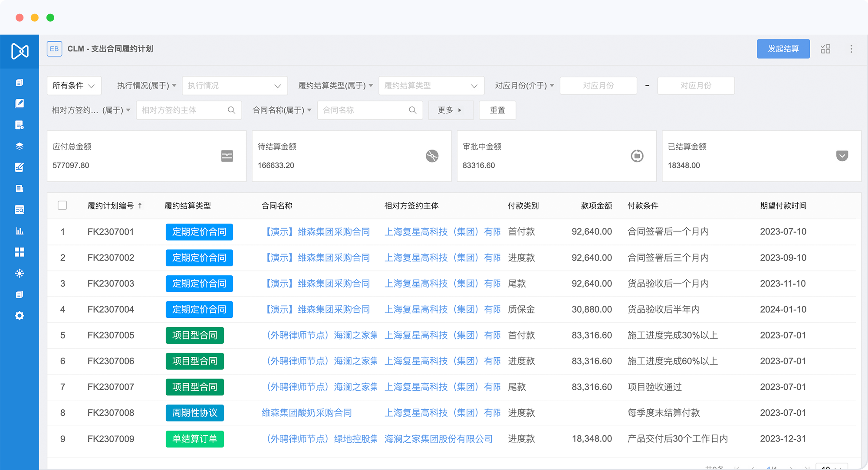Click the 待结算金额 card icon

[x=432, y=156]
